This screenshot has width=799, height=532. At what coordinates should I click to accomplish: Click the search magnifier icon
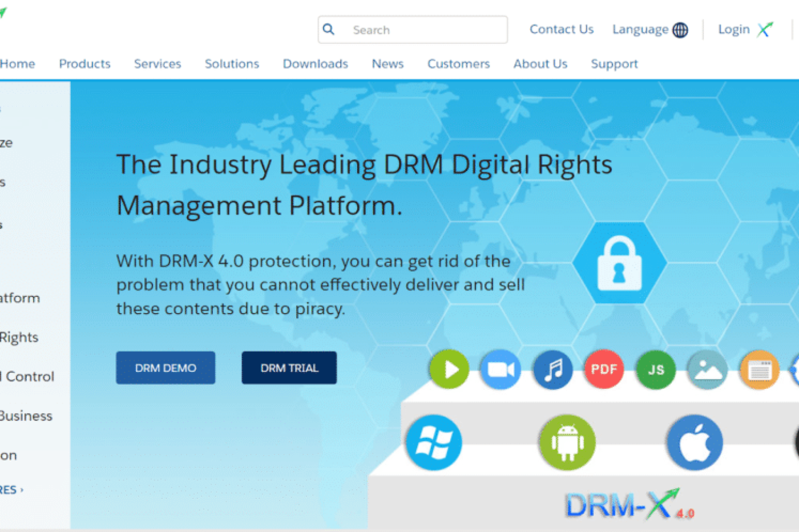coord(329,29)
